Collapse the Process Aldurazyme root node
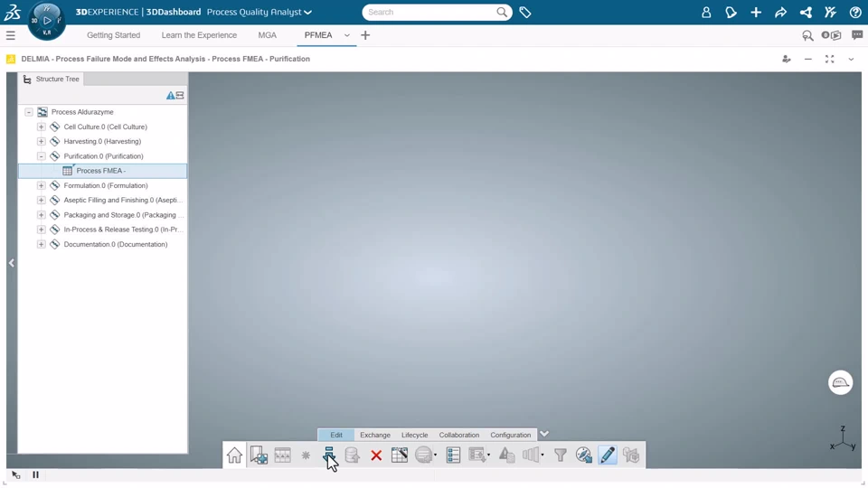 [29, 112]
